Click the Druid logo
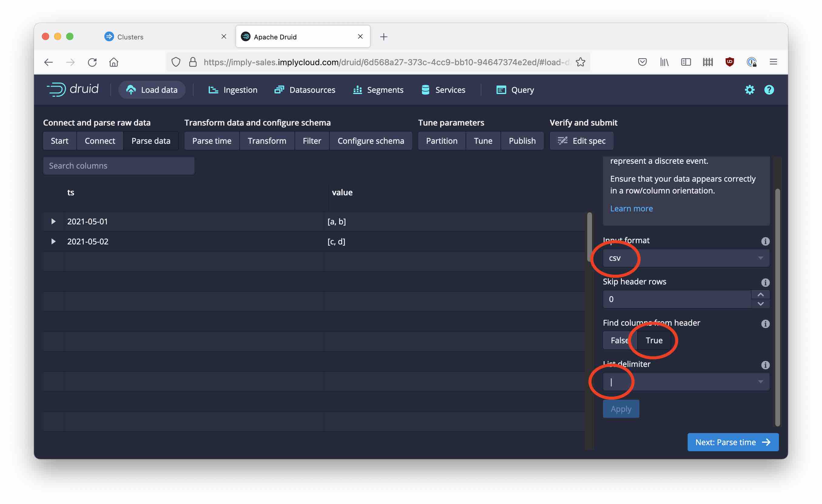822x504 pixels. (73, 89)
